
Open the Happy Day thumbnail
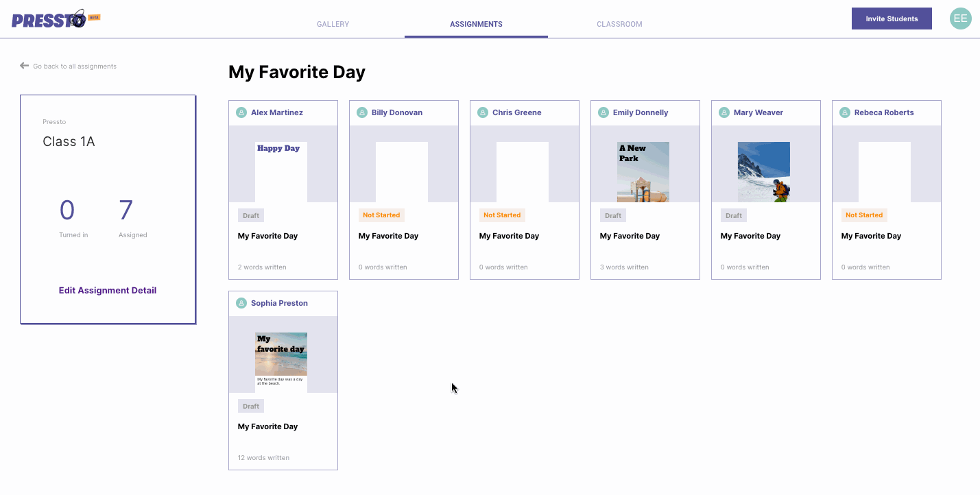(x=281, y=171)
